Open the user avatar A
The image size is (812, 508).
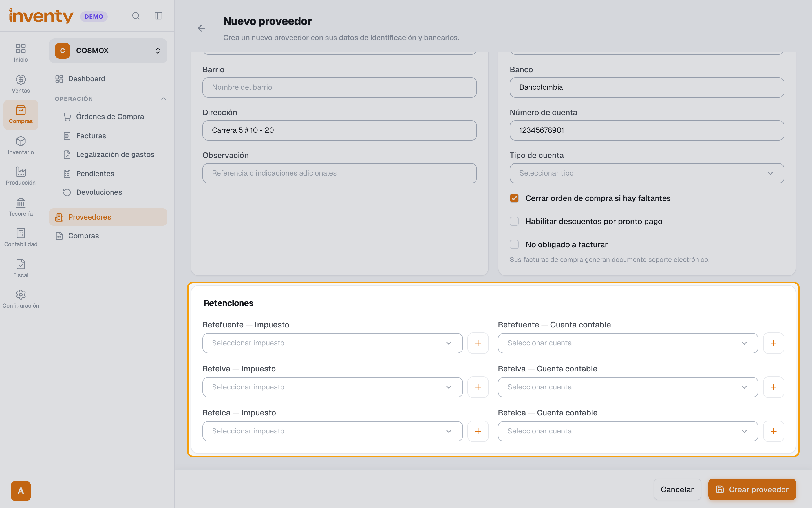coord(21,491)
